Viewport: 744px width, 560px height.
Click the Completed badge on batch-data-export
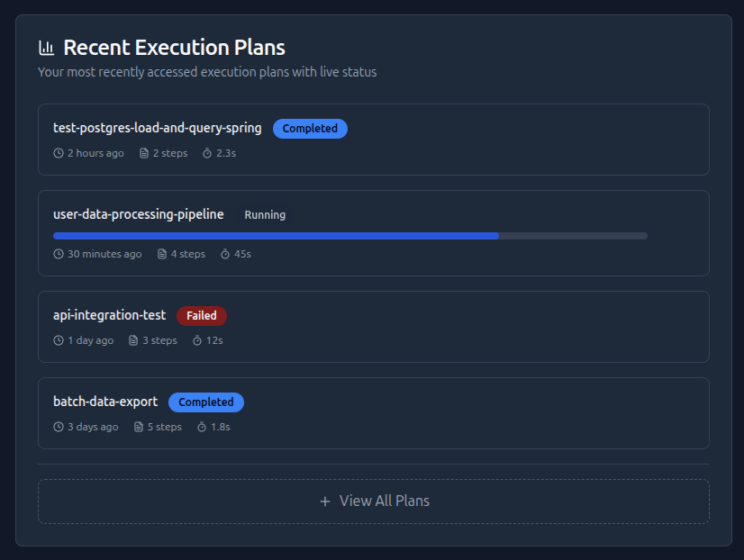[x=206, y=402]
